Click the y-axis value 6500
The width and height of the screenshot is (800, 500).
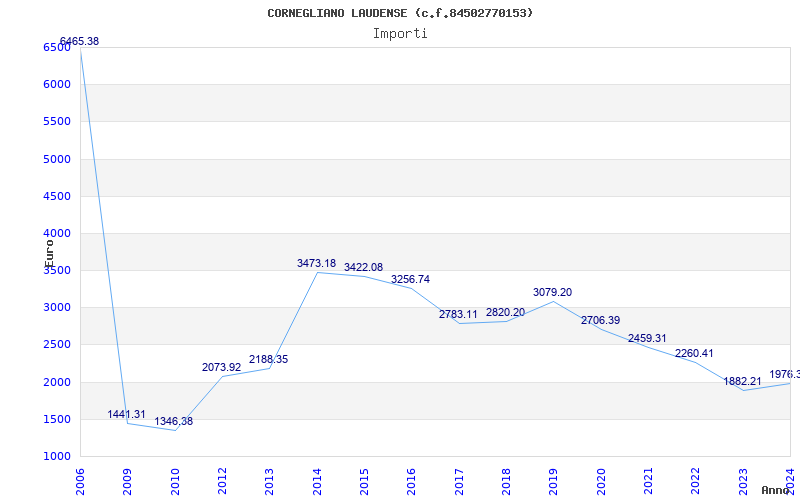57,47
